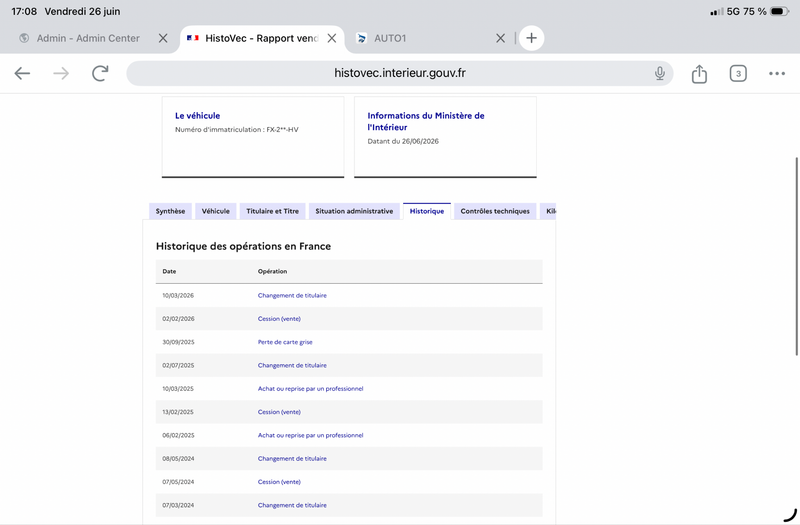Viewport: 800px width, 525px height.
Task: Add a new browser tab
Action: 531,38
